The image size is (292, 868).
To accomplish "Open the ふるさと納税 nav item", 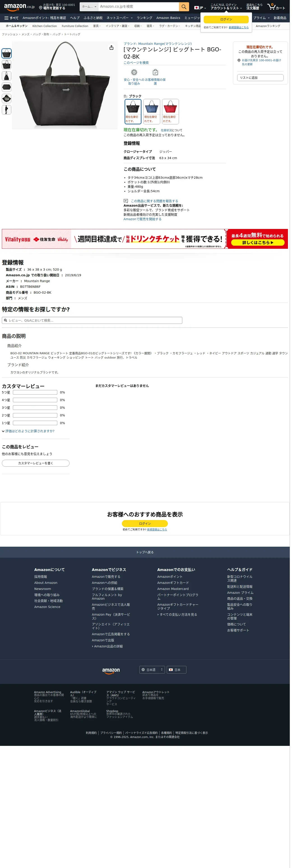I will point(93,18).
